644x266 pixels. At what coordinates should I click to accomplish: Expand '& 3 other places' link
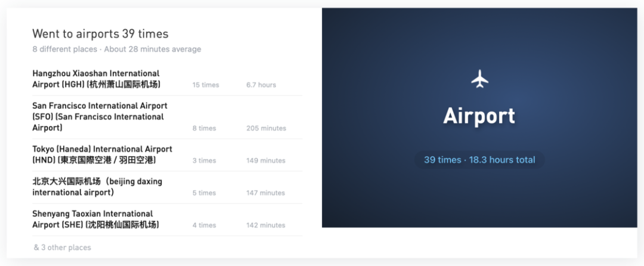click(63, 248)
